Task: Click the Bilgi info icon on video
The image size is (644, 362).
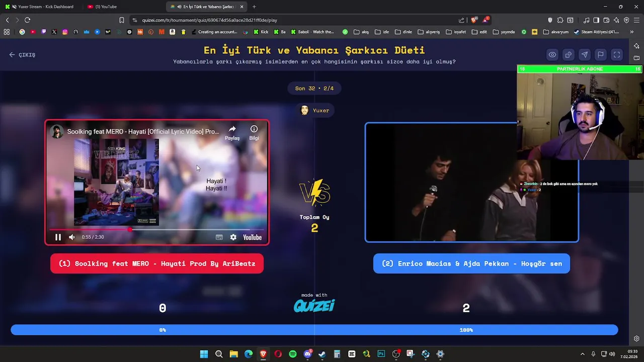Action: click(x=254, y=132)
